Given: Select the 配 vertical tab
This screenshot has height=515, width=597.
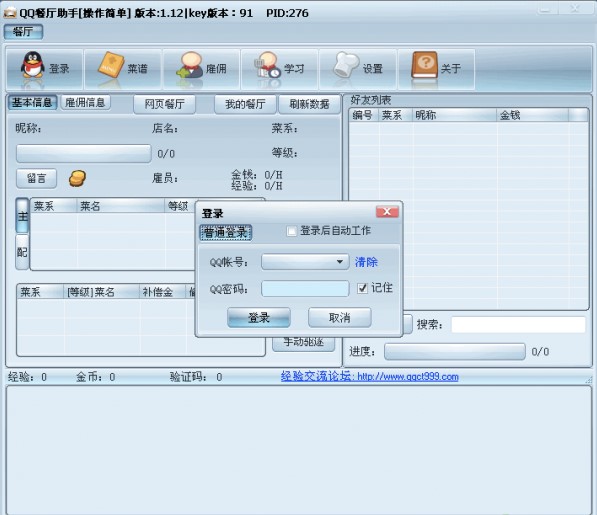Looking at the screenshot, I should (22, 252).
